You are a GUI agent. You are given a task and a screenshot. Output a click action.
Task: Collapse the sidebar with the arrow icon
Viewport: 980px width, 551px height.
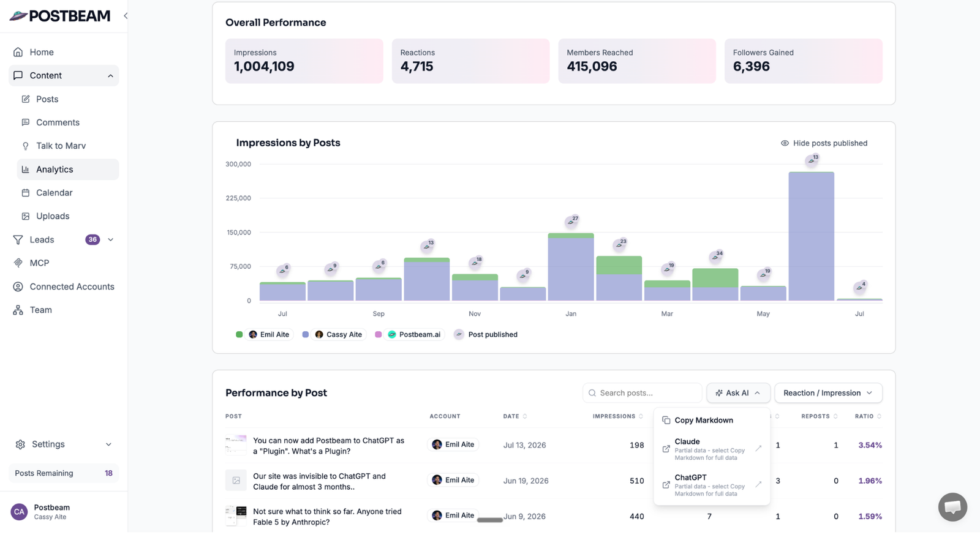[x=126, y=16]
